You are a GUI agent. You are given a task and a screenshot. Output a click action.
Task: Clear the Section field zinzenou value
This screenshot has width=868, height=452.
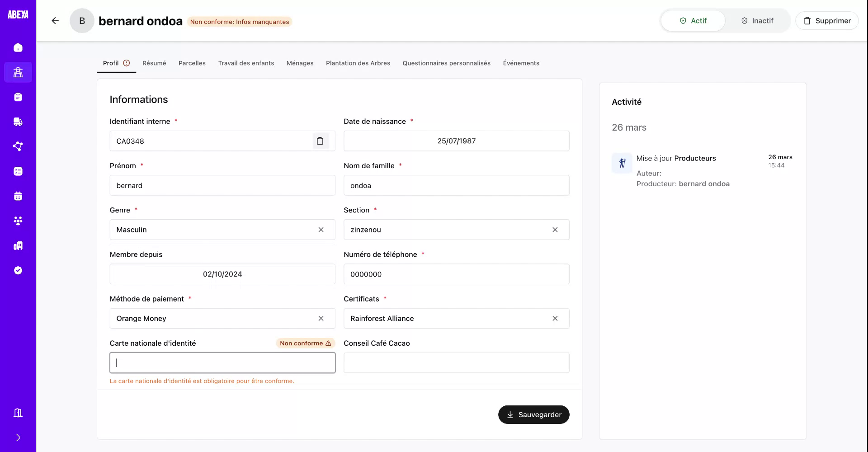click(555, 230)
